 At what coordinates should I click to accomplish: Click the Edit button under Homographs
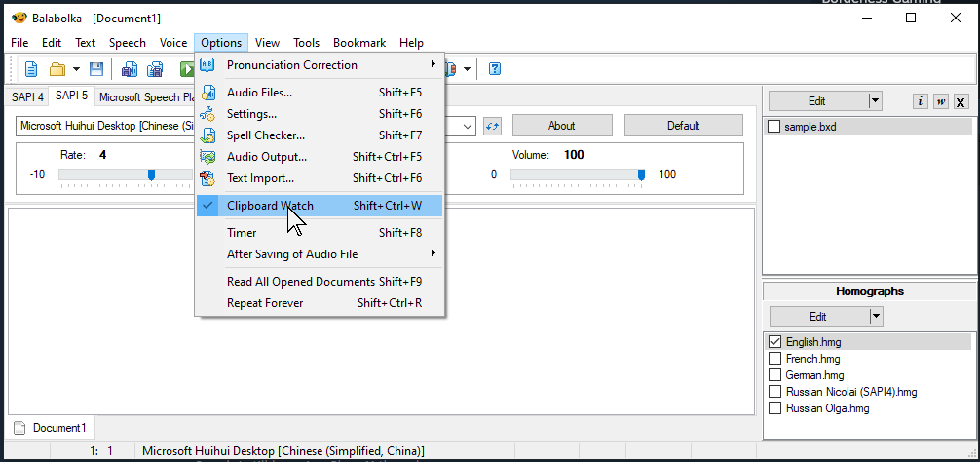point(818,317)
